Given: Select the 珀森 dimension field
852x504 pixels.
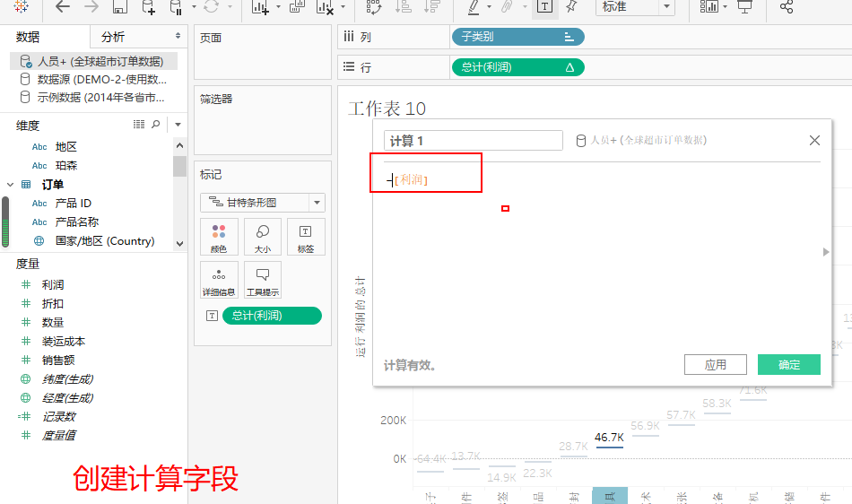Looking at the screenshot, I should pyautogui.click(x=65, y=166).
